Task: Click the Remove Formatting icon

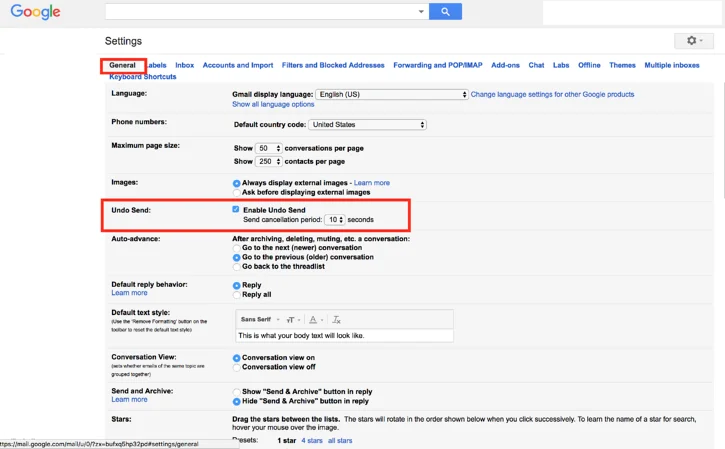Action: click(337, 320)
